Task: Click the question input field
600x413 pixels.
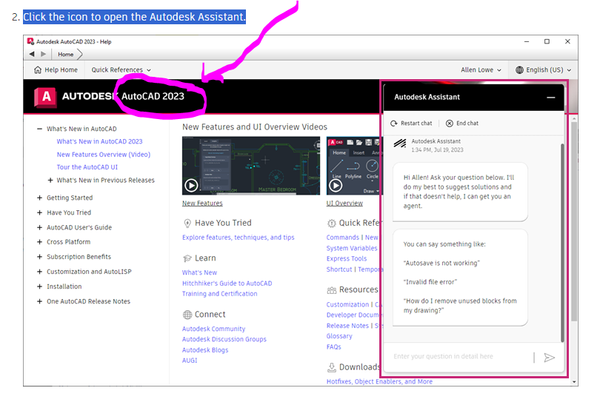Action: 461,356
